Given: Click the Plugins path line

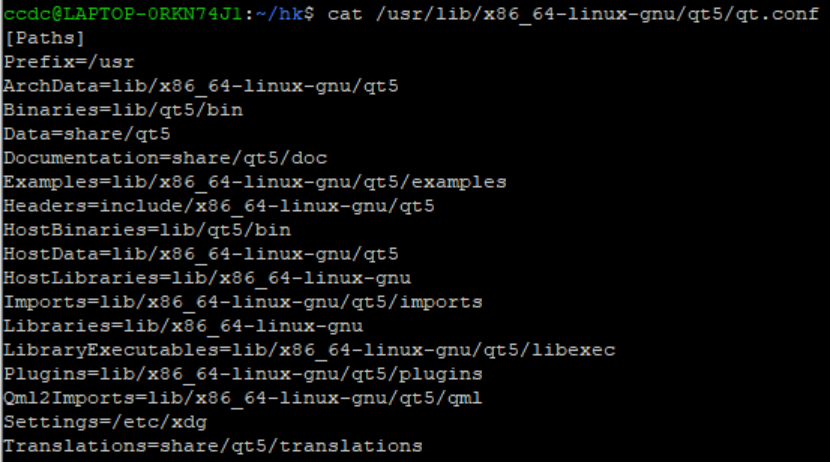Looking at the screenshot, I should point(243,374).
